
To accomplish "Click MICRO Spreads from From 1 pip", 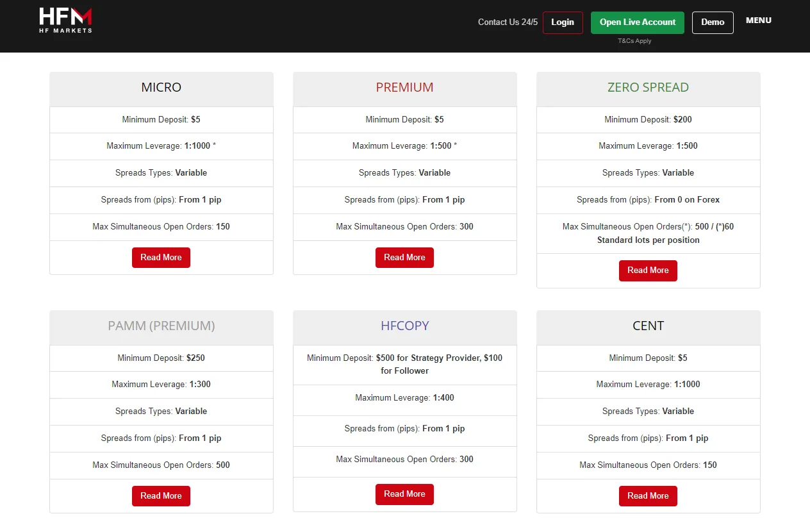I will [161, 200].
